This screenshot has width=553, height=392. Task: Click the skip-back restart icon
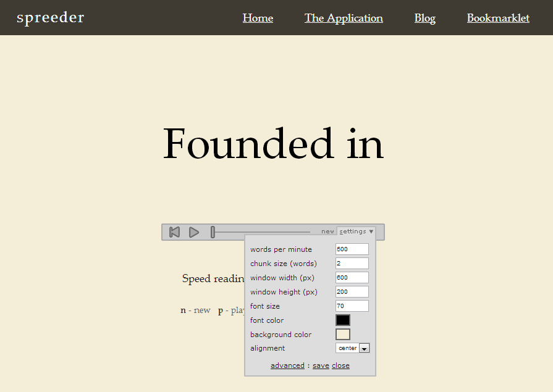click(x=174, y=231)
